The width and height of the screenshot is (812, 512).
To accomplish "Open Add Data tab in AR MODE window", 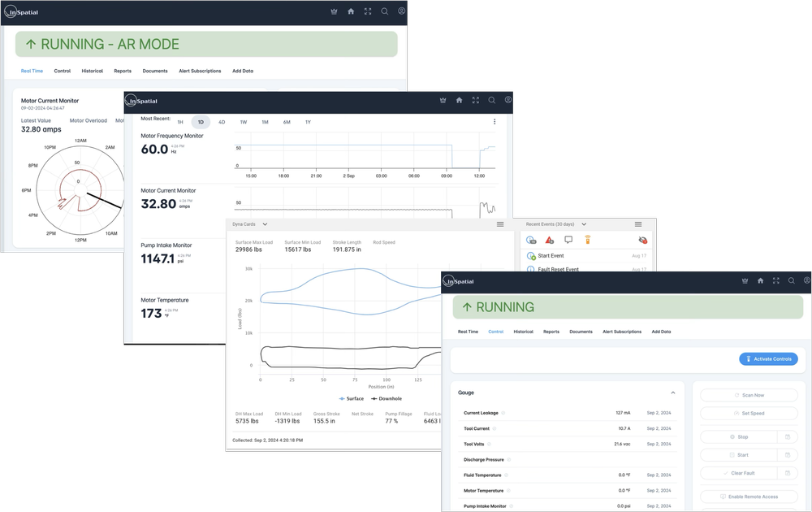I will tap(243, 71).
